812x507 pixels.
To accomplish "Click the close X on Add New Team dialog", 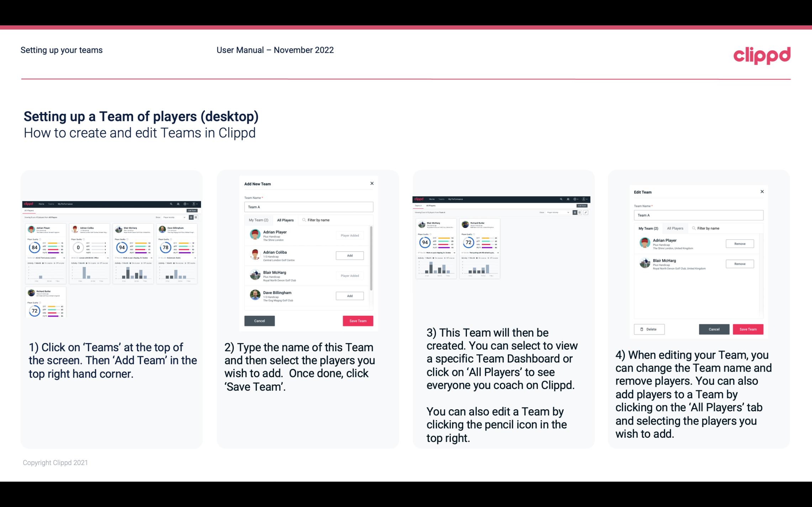I will [372, 183].
